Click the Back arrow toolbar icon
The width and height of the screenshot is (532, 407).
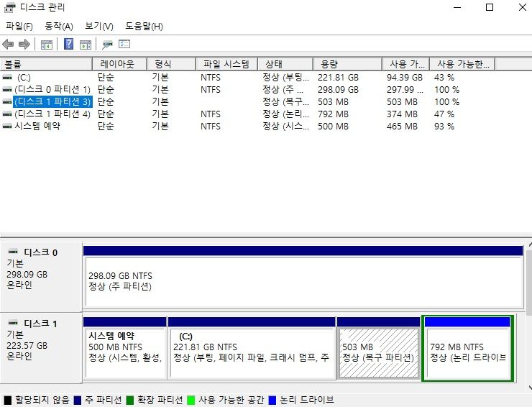[x=9, y=45]
